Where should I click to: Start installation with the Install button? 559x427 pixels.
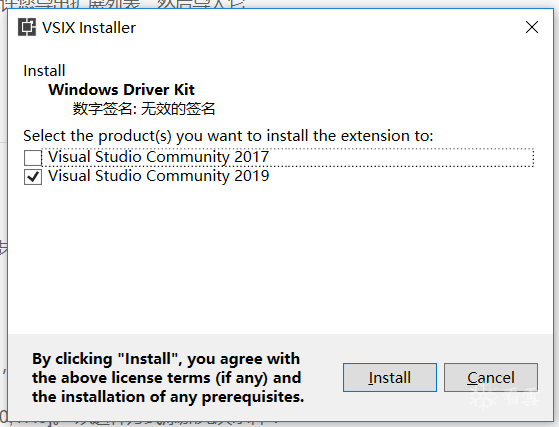[390, 377]
